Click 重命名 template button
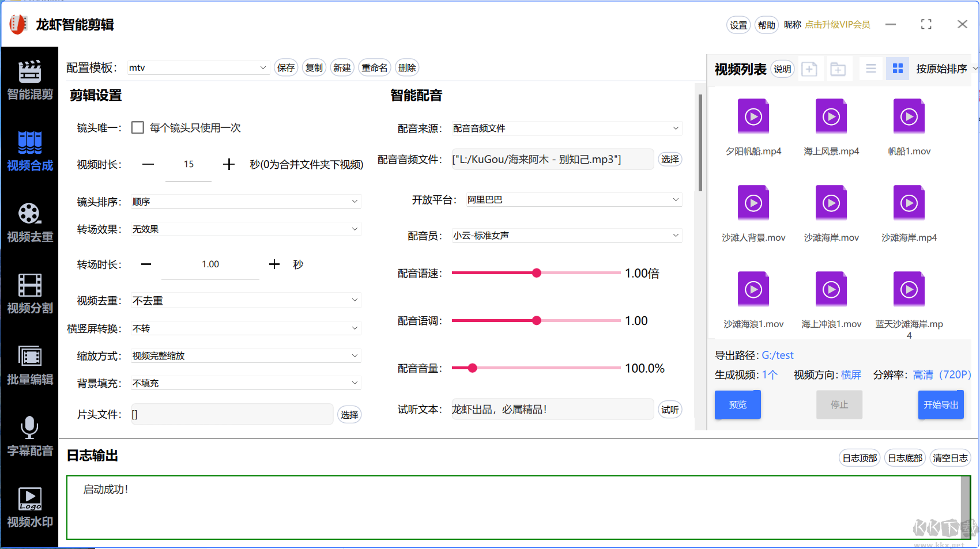 pyautogui.click(x=375, y=67)
